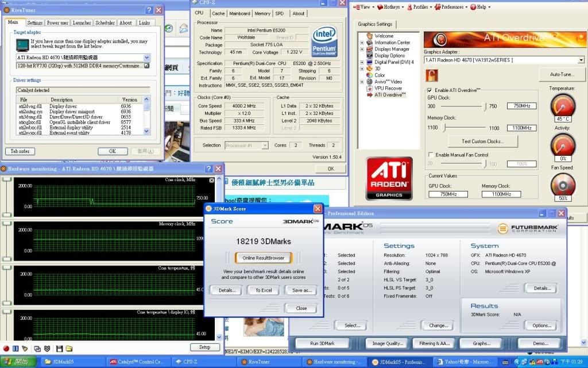Click the Setup button in Hardware monitoring
Image resolution: width=588 pixels, height=368 pixels.
pos(204,347)
